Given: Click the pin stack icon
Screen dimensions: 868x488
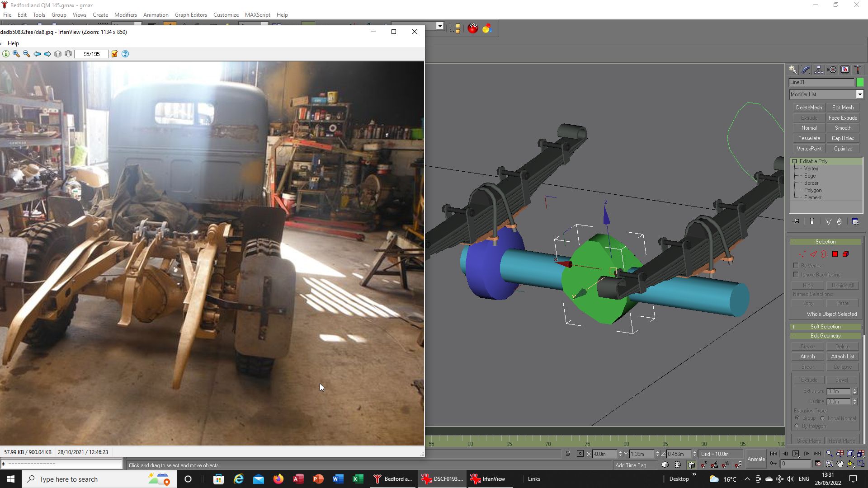Looking at the screenshot, I should click(796, 221).
